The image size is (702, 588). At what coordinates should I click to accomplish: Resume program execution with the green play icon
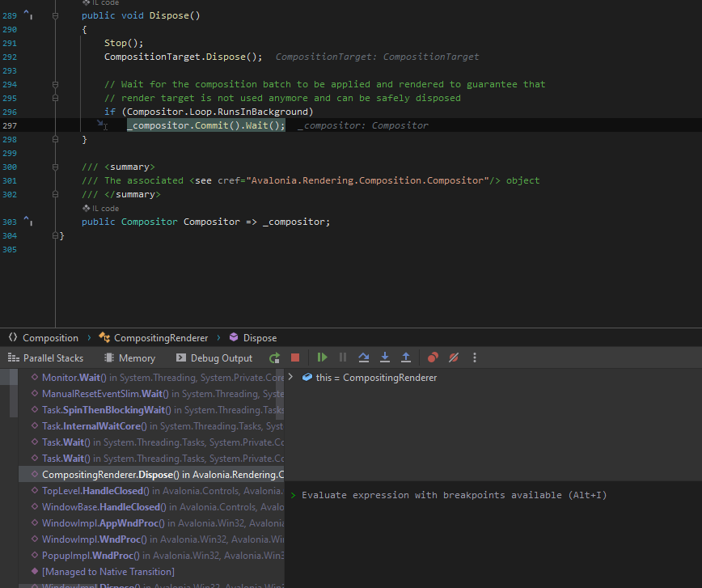pos(322,357)
